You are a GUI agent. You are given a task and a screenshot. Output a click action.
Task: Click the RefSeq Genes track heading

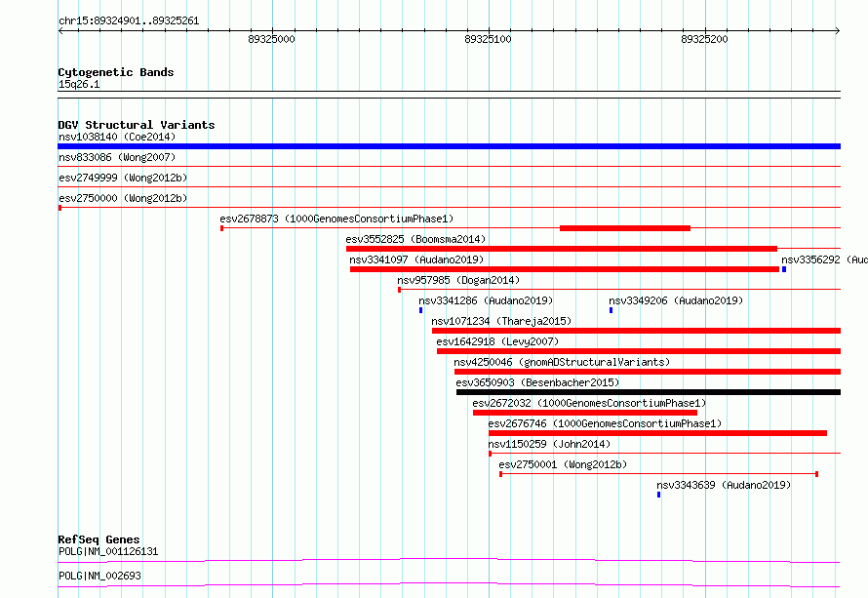99,539
